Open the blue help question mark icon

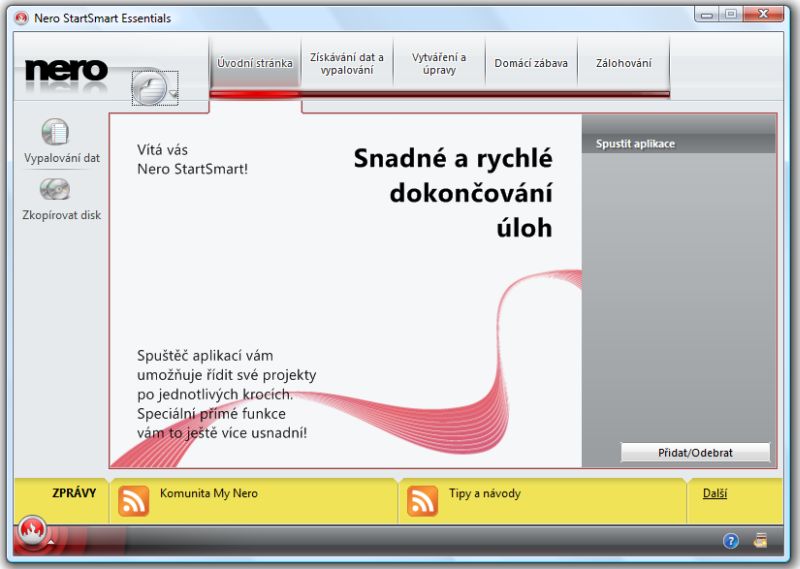tap(731, 540)
